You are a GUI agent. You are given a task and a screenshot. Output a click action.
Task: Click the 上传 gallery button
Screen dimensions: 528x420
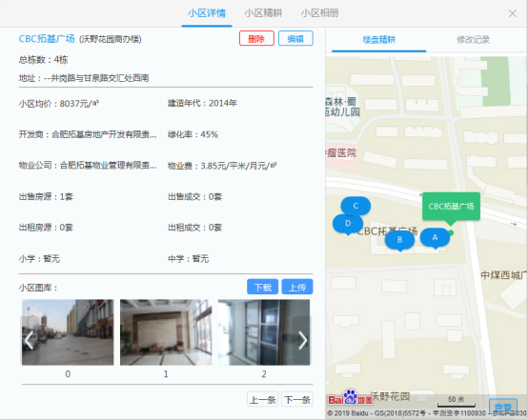point(297,287)
